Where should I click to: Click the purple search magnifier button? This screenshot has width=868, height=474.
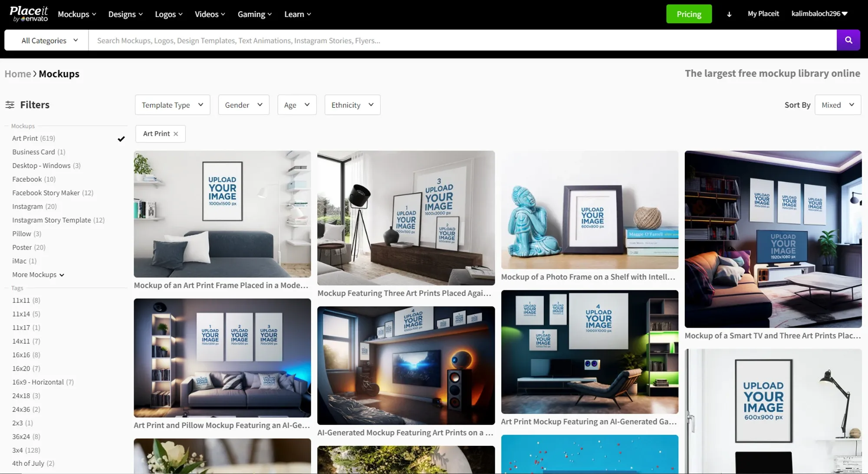click(x=848, y=40)
